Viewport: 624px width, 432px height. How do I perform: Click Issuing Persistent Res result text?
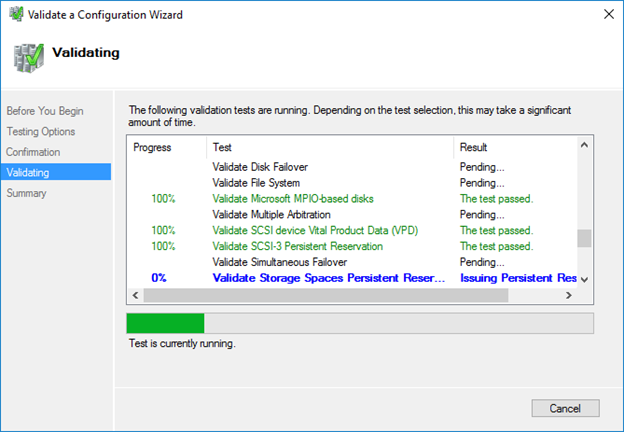coord(518,278)
